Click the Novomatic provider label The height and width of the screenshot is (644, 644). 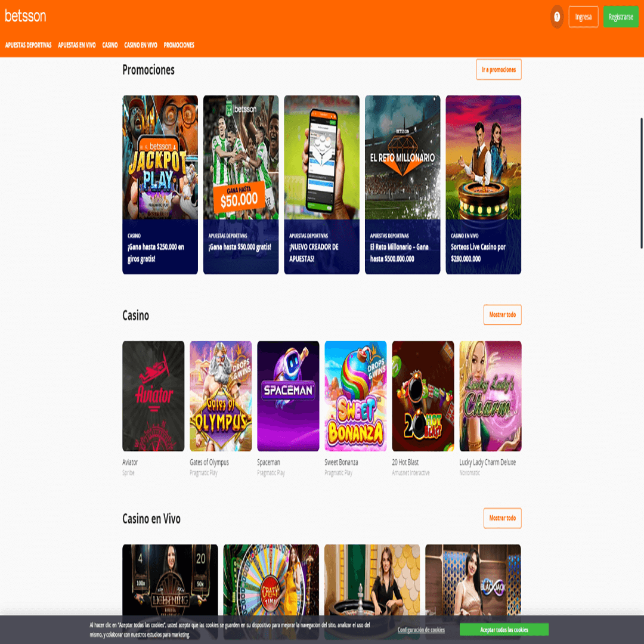pos(469,473)
